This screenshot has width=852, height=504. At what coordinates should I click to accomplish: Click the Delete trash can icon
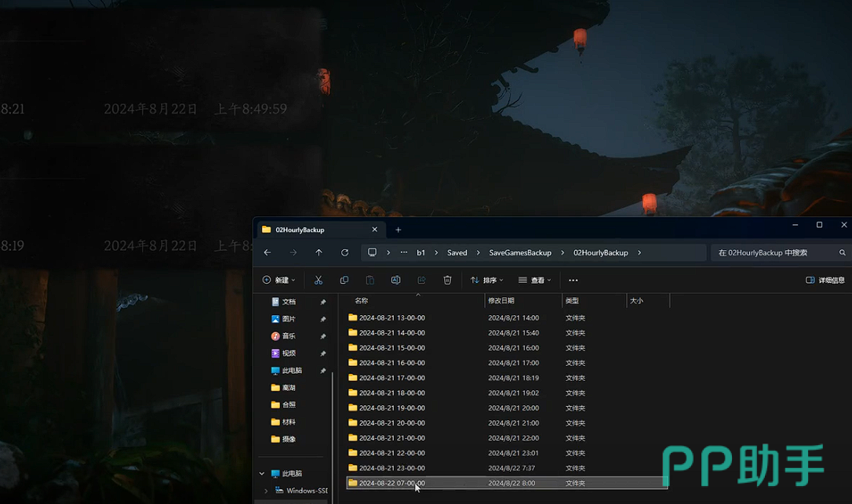pos(447,280)
